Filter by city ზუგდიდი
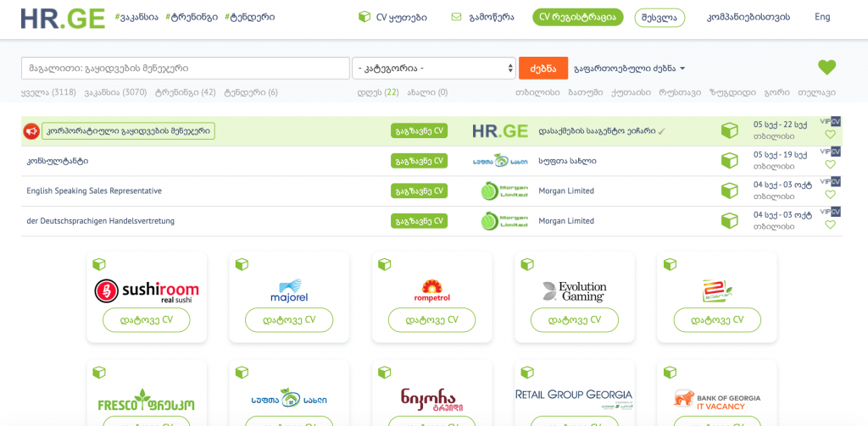Screen dimensions: 868x426 click(x=732, y=92)
